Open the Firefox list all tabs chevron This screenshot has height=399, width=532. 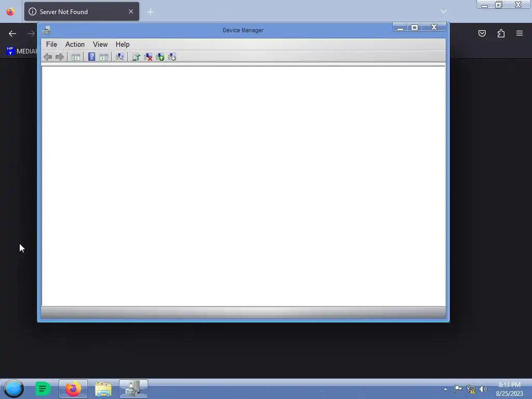(444, 11)
